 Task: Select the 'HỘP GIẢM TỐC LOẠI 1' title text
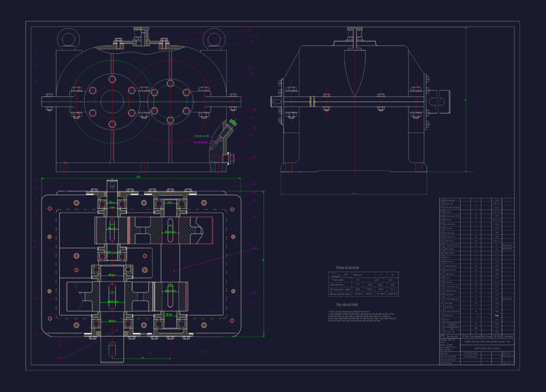click(x=487, y=348)
